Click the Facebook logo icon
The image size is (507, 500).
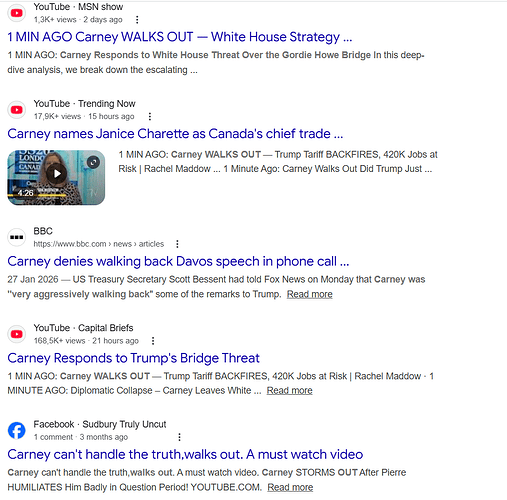[17, 430]
